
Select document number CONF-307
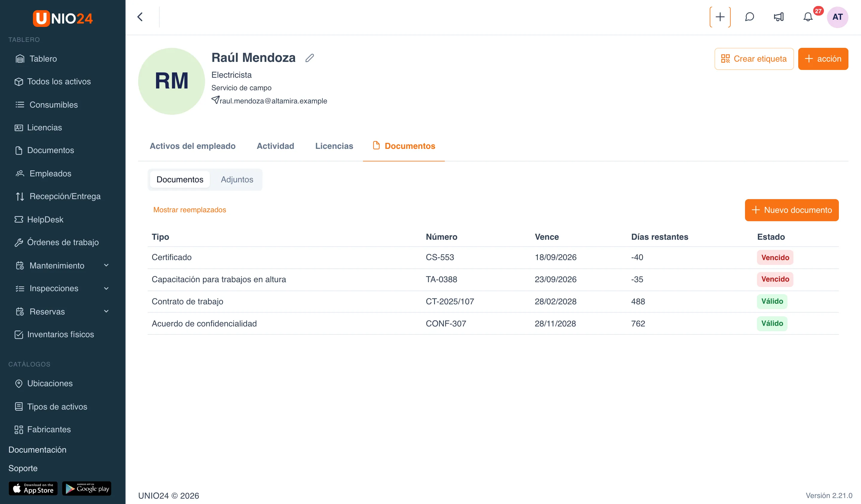pos(445,323)
